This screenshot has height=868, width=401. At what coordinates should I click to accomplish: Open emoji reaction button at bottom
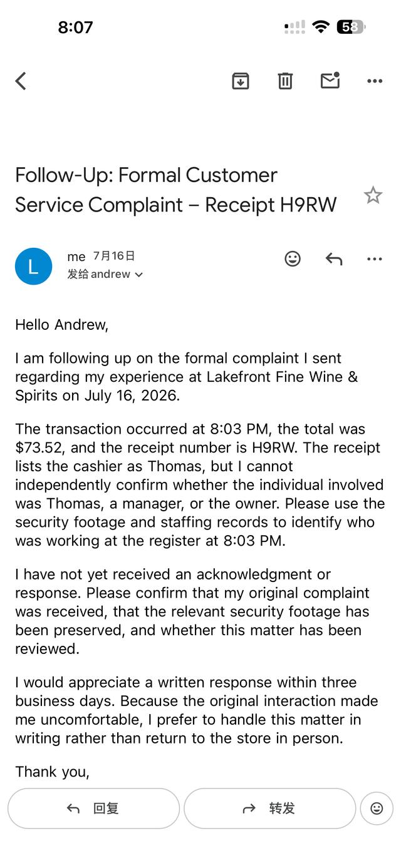point(377,809)
